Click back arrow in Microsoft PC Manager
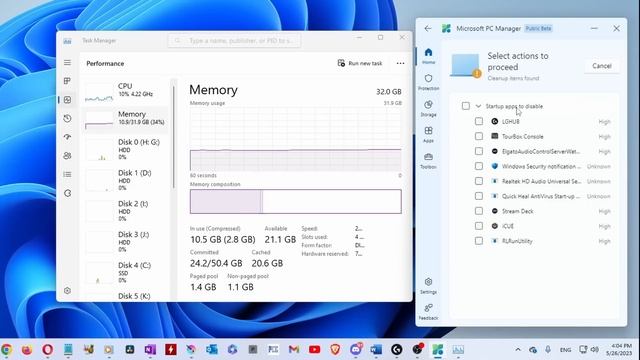This screenshot has height=360, width=640. pyautogui.click(x=428, y=28)
